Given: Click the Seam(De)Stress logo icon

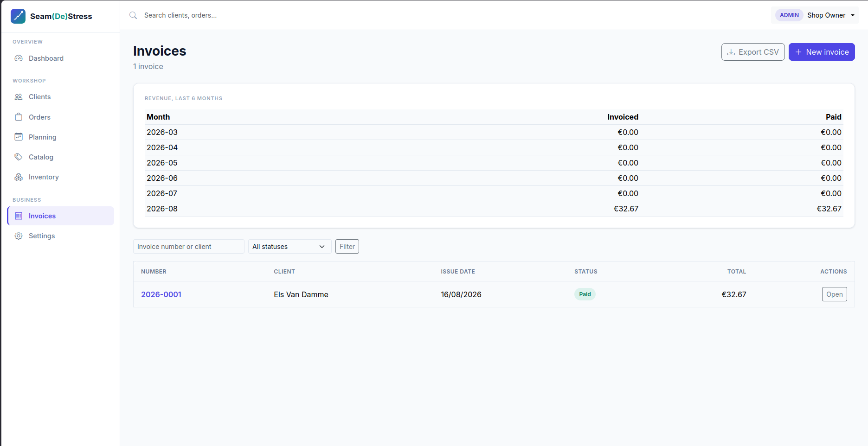Looking at the screenshot, I should click(18, 16).
